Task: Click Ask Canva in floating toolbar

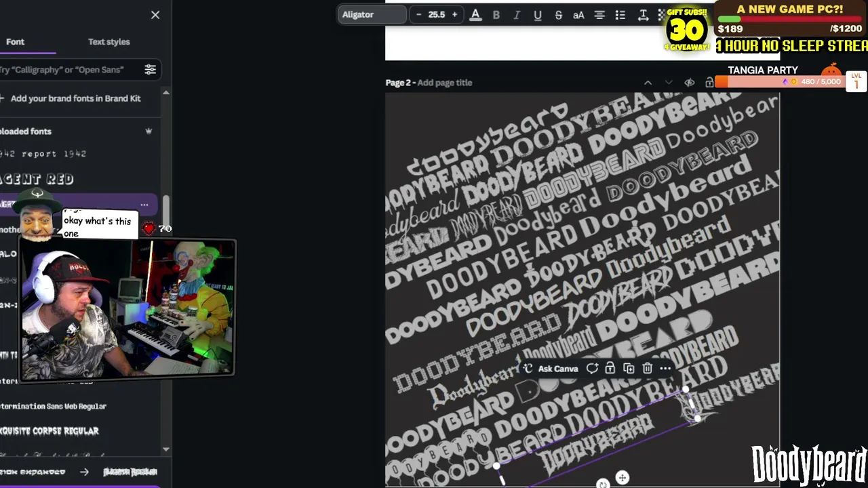Action: point(551,369)
